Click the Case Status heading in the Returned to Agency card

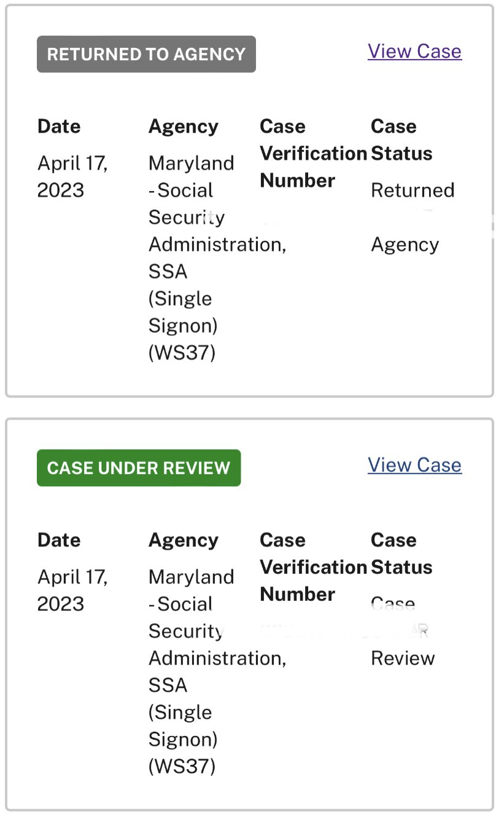pyautogui.click(x=401, y=140)
